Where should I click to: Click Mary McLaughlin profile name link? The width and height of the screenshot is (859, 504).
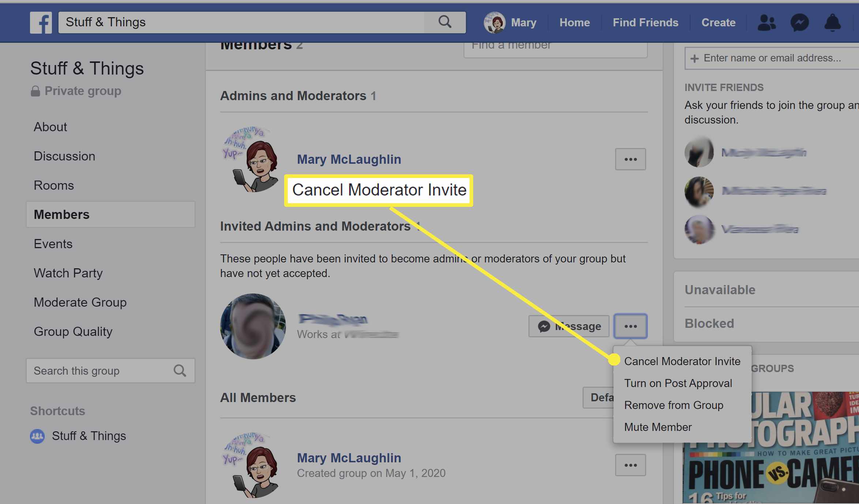point(348,158)
